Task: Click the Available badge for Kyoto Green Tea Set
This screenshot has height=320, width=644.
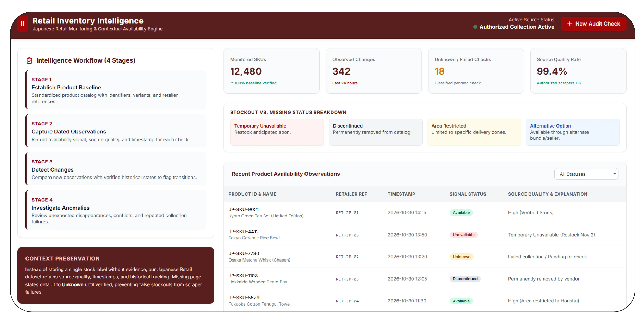Action: click(x=461, y=213)
